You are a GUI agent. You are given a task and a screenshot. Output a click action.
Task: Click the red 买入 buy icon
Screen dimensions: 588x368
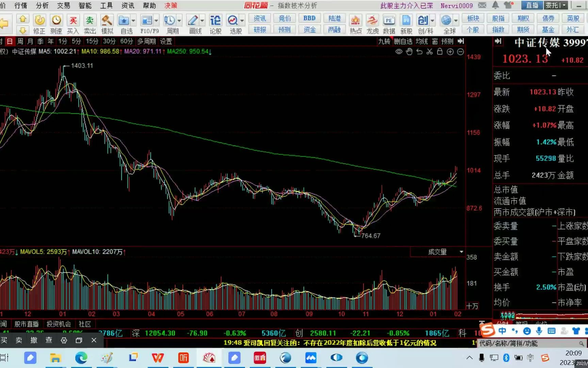[73, 20]
